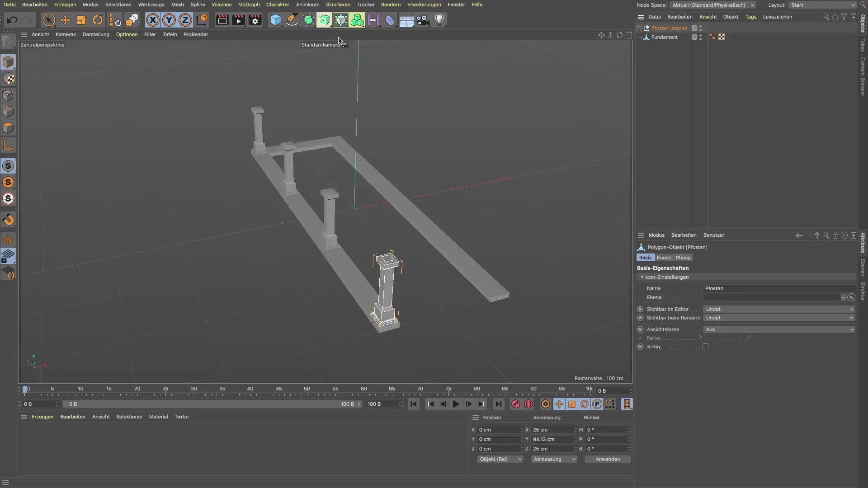Screen dimensions: 868x488
Task: Select the Fundament object
Action: (x=664, y=37)
